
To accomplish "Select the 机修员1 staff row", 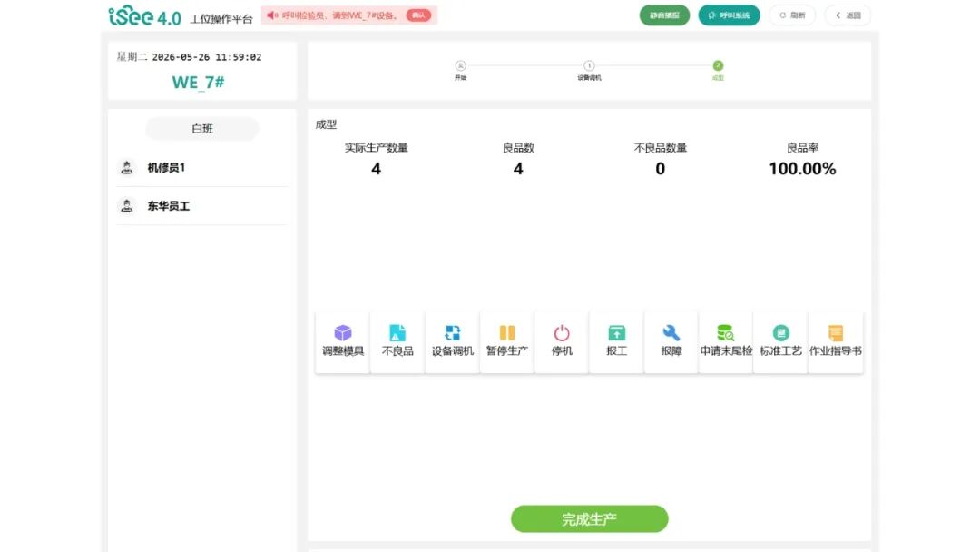I will click(x=201, y=168).
